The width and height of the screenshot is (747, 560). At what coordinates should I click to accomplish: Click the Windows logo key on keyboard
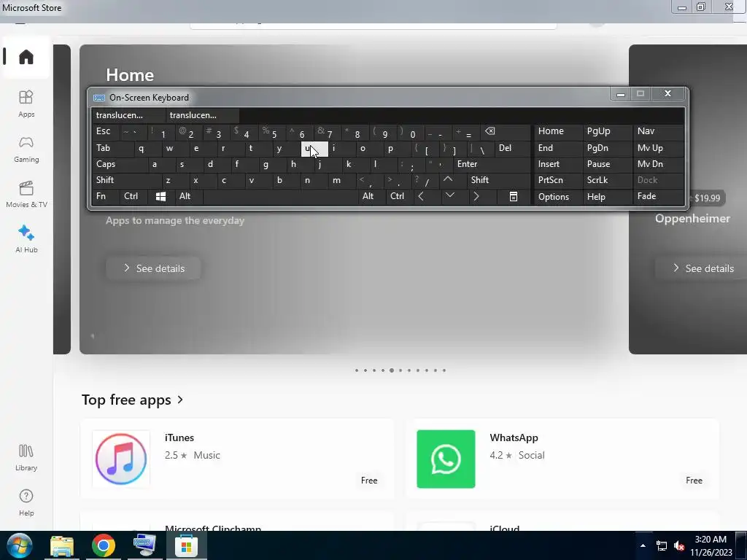click(x=160, y=196)
